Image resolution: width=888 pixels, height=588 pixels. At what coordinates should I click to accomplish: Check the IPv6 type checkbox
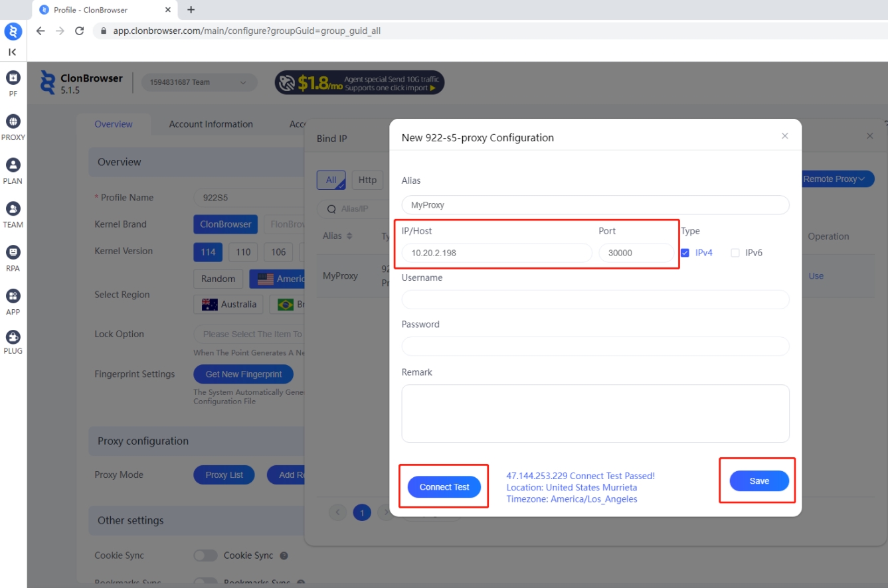(x=735, y=253)
